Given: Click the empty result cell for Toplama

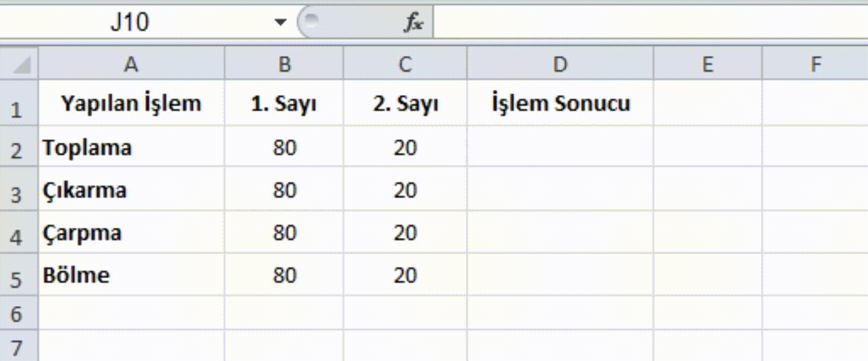Looking at the screenshot, I should tap(560, 148).
